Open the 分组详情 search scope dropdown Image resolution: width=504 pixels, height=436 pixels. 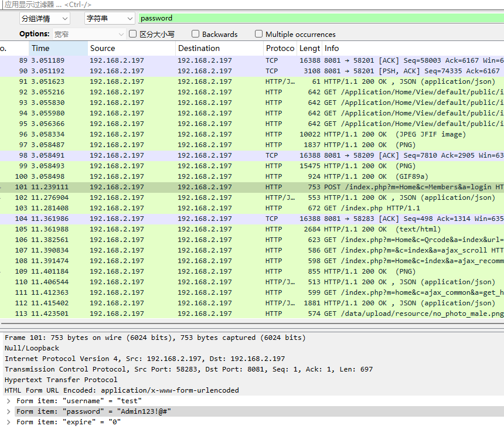click(x=45, y=19)
